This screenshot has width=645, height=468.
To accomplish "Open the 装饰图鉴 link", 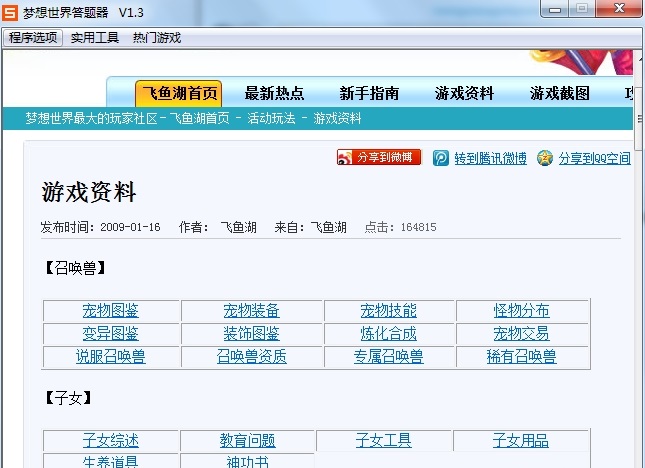I will (x=252, y=334).
